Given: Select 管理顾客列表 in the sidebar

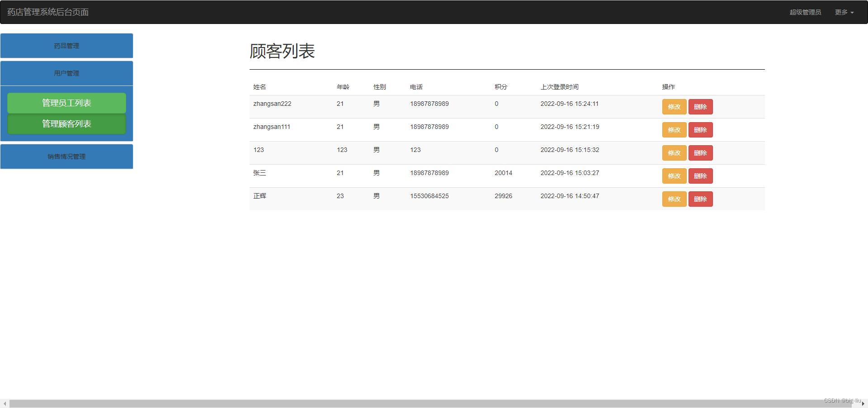Looking at the screenshot, I should pyautogui.click(x=66, y=123).
